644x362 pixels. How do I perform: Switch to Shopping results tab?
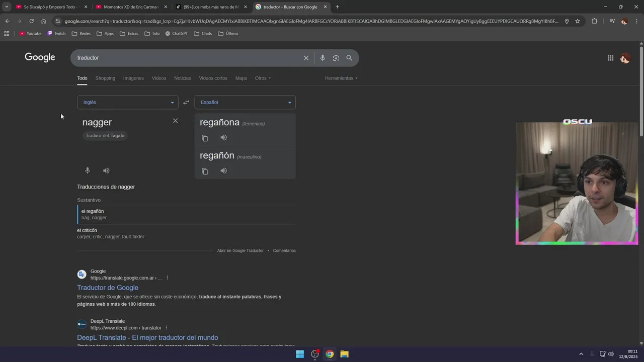click(105, 78)
